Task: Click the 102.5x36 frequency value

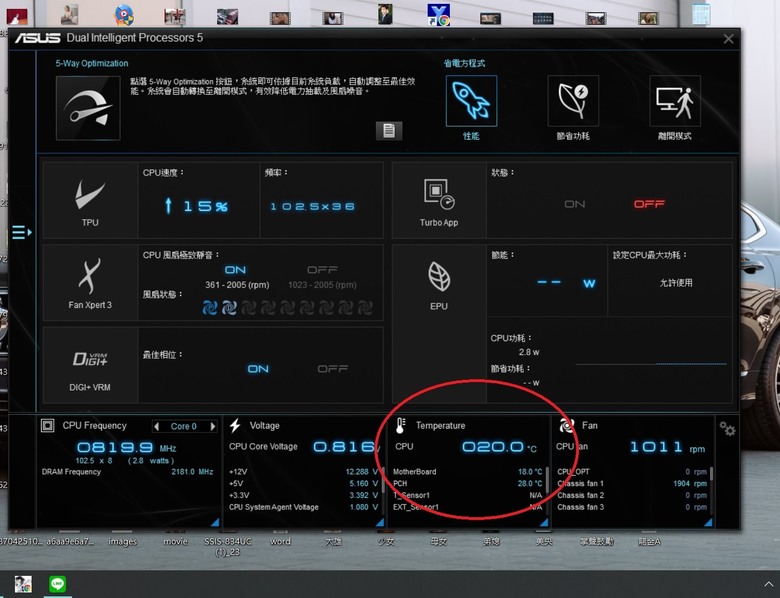Action: coord(312,206)
